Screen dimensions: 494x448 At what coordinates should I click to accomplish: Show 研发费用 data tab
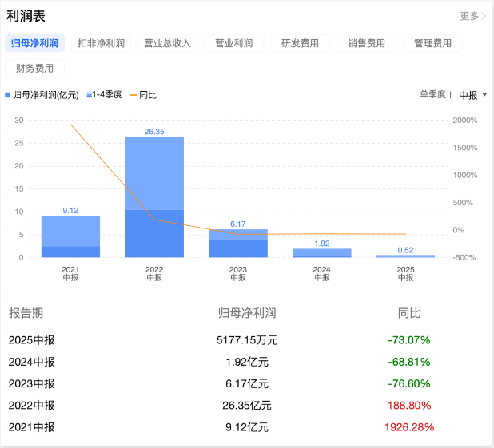pos(300,43)
